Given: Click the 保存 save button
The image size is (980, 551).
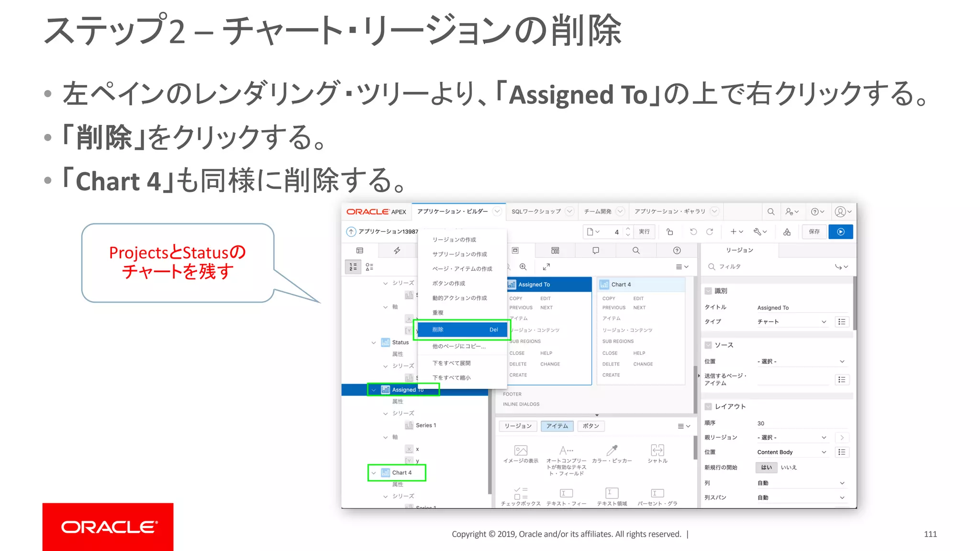Looking at the screenshot, I should coord(814,231).
